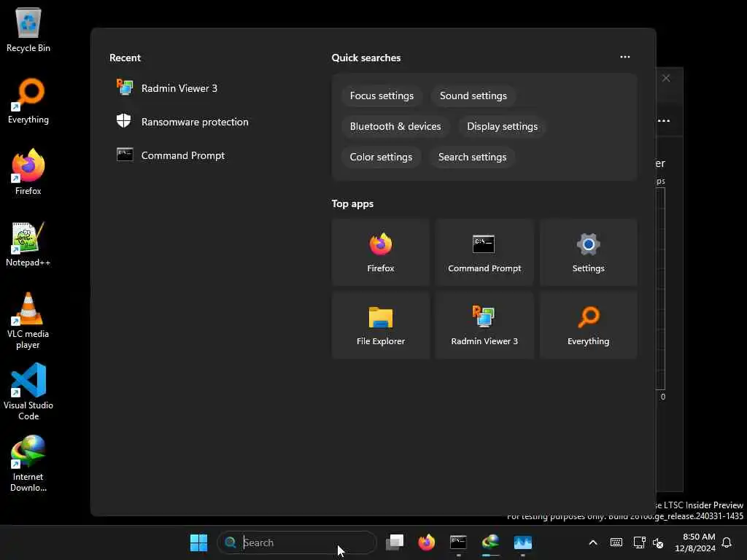Open Settings from Top apps
Viewport: 747px width, 560px height.
tap(589, 252)
